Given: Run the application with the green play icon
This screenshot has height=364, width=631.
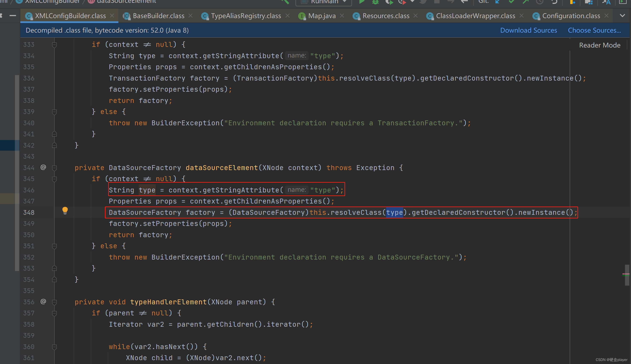Looking at the screenshot, I should 362,2.
